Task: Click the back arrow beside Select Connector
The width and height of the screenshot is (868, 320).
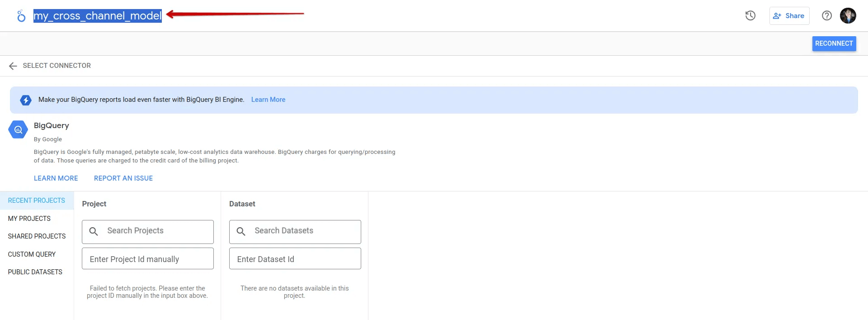Action: click(13, 66)
